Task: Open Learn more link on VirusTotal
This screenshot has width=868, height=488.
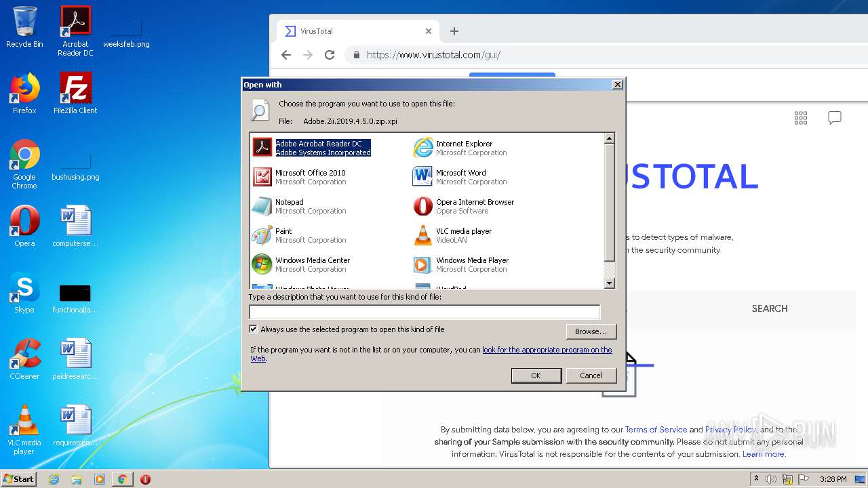Action: pyautogui.click(x=764, y=454)
